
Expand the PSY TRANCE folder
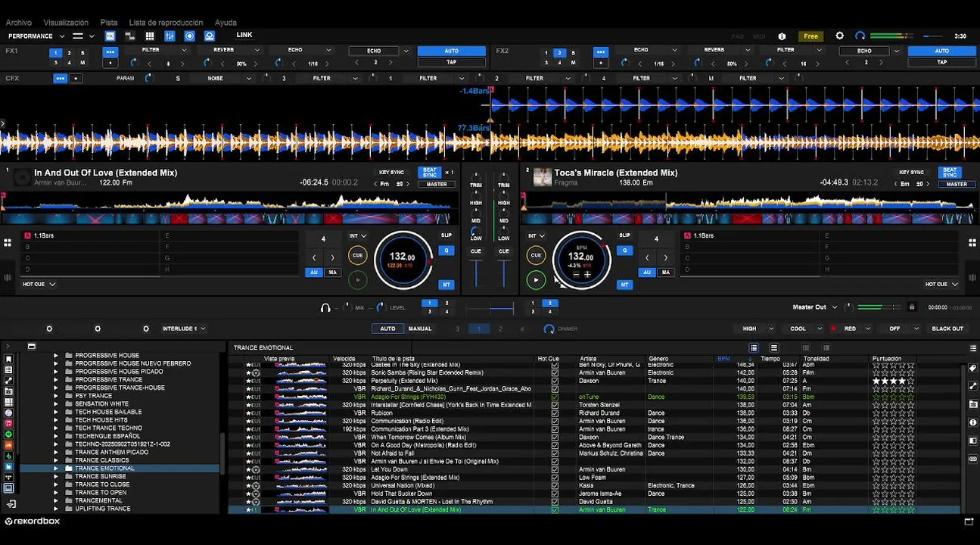click(x=56, y=395)
